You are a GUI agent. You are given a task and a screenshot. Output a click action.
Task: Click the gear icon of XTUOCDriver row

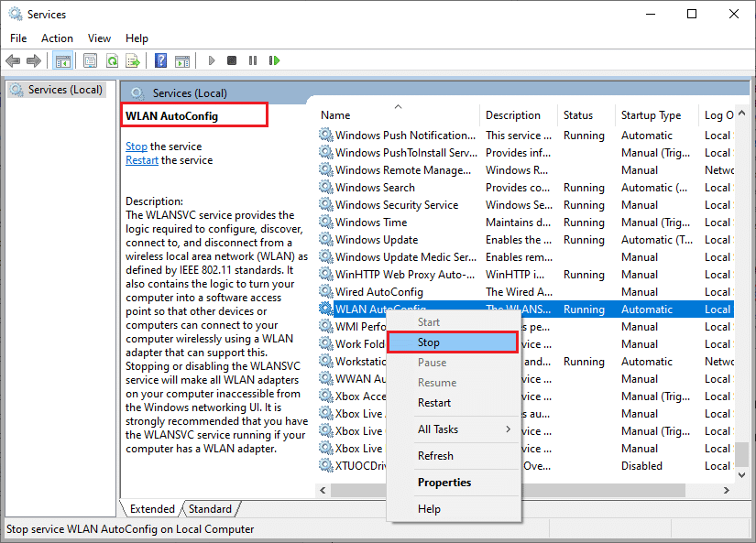point(326,465)
